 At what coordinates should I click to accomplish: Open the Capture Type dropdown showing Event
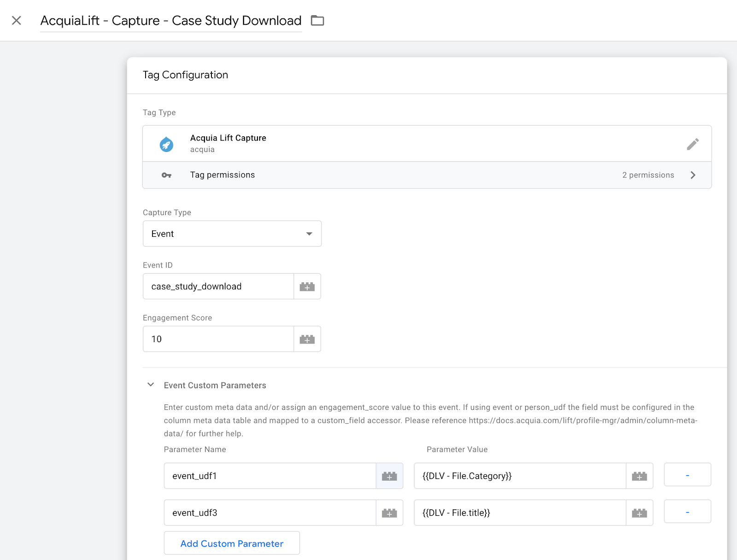[x=232, y=233]
